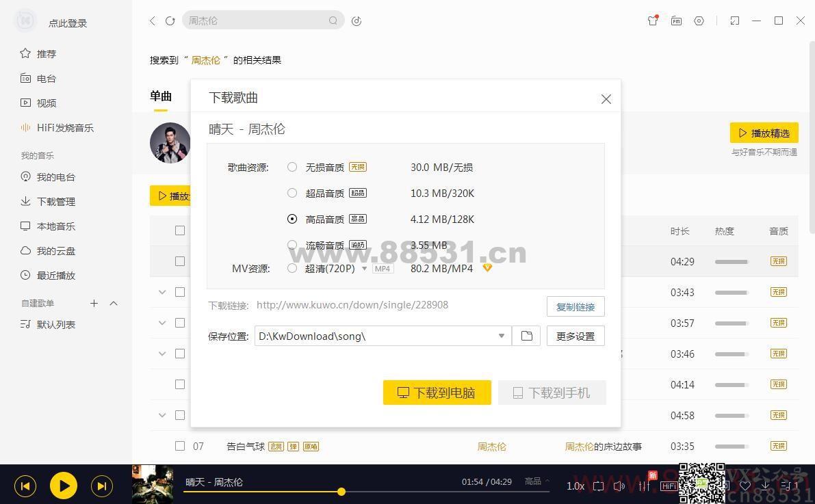Click the 更多设置 button
Image resolution: width=815 pixels, height=504 pixels.
(x=575, y=336)
